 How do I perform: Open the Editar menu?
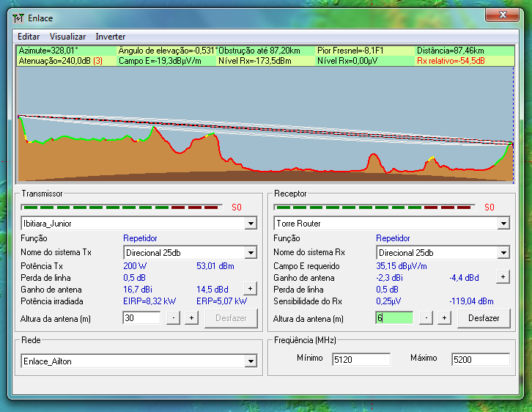coord(29,37)
